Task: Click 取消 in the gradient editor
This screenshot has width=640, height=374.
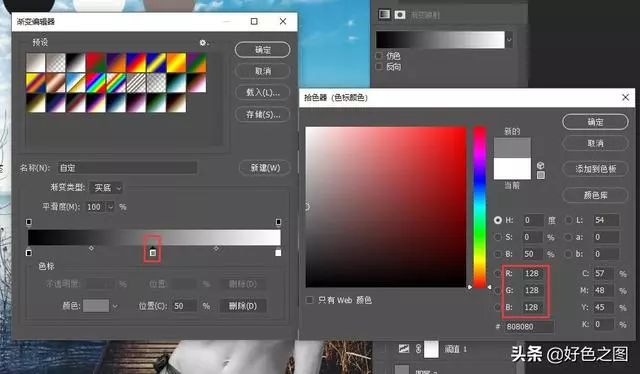Action: point(262,71)
